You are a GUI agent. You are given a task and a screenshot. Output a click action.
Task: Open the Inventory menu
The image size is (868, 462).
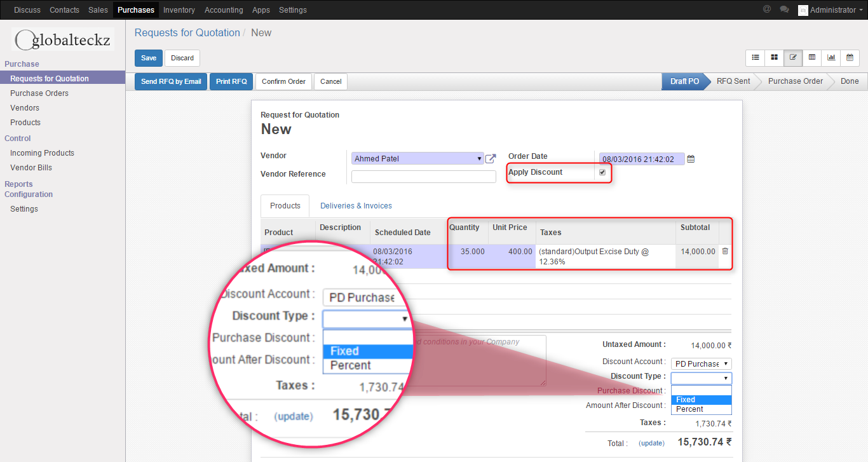pos(179,10)
